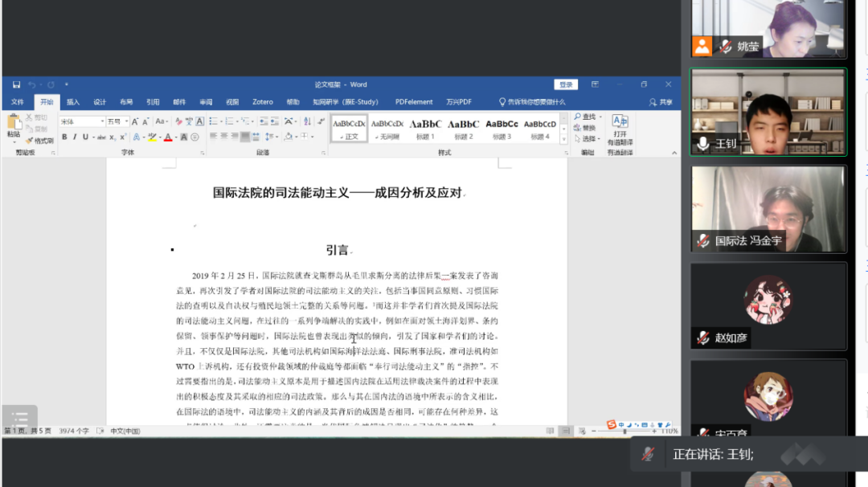Screen dimensions: 868x487
Task: Open the font name dropdown (宋体)
Action: pyautogui.click(x=102, y=121)
